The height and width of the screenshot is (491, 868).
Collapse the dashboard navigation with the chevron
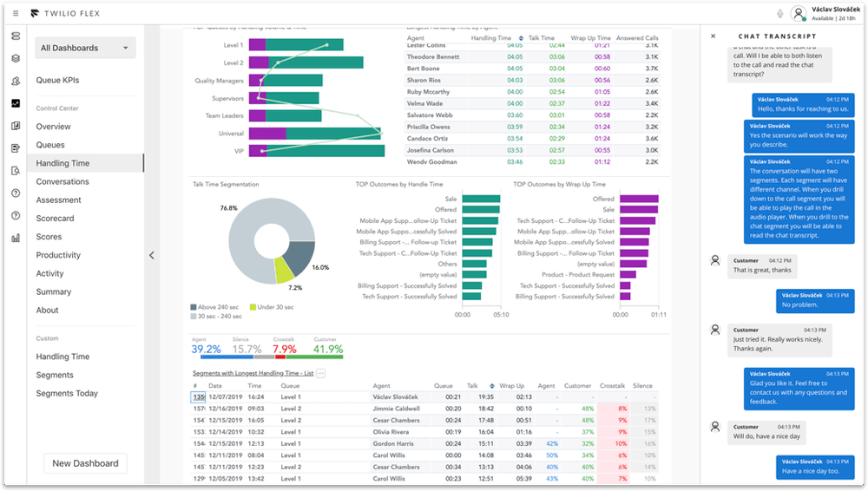[x=151, y=255]
